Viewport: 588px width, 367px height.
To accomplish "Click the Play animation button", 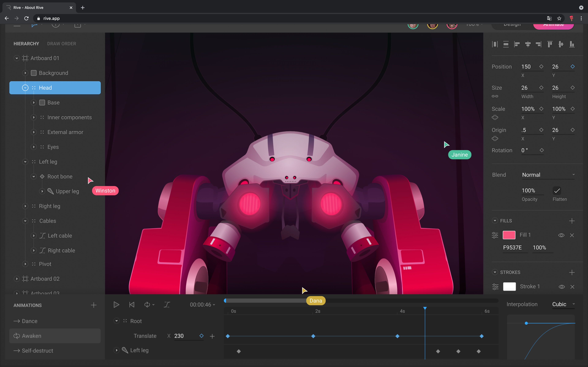I will point(116,305).
